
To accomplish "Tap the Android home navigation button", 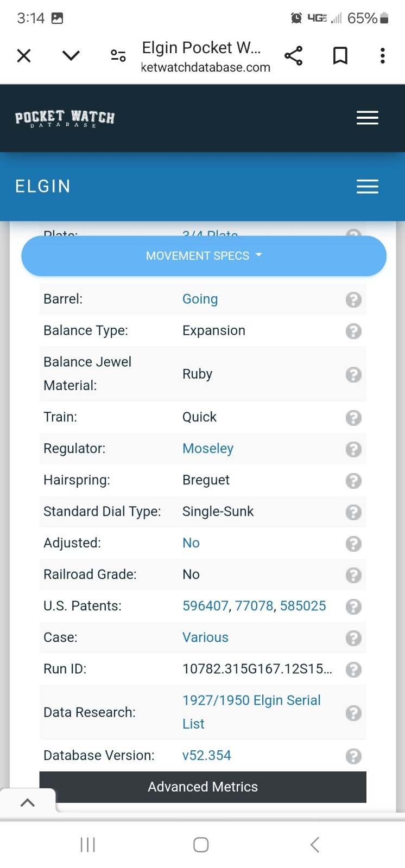I will 201,845.
